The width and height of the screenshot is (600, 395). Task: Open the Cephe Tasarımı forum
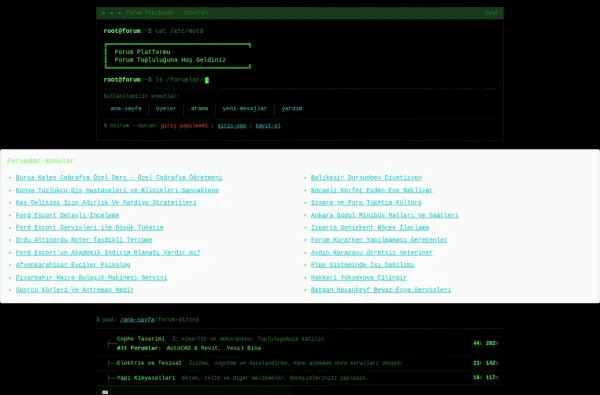click(140, 339)
